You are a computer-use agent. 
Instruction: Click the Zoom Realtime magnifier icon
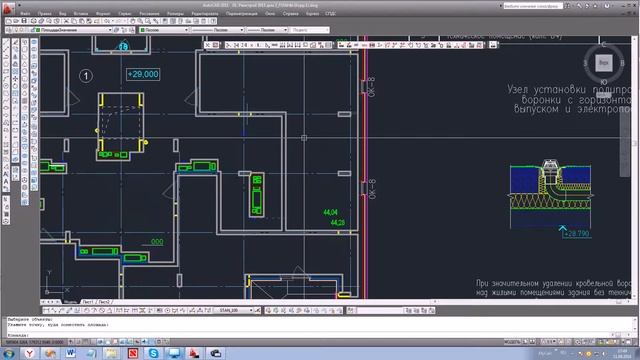coord(140,21)
